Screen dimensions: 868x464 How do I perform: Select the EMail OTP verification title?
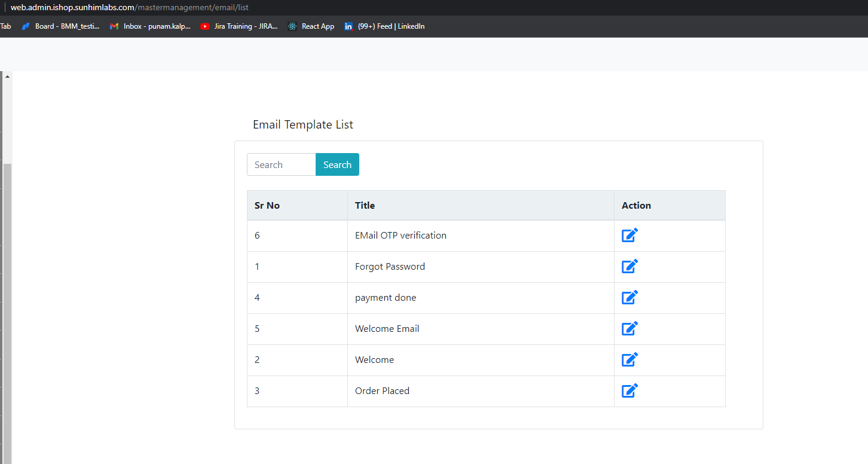pos(401,236)
